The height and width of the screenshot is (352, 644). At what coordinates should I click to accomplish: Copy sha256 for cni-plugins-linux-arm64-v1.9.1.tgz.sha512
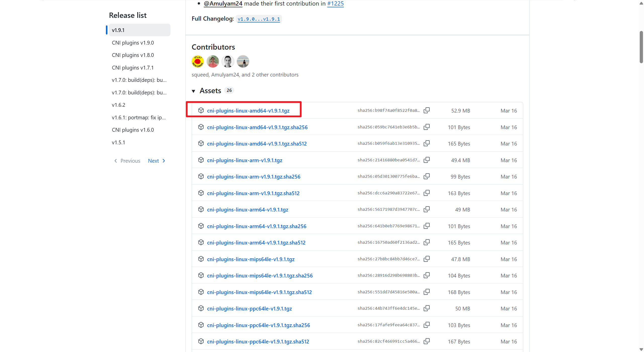coord(427,242)
